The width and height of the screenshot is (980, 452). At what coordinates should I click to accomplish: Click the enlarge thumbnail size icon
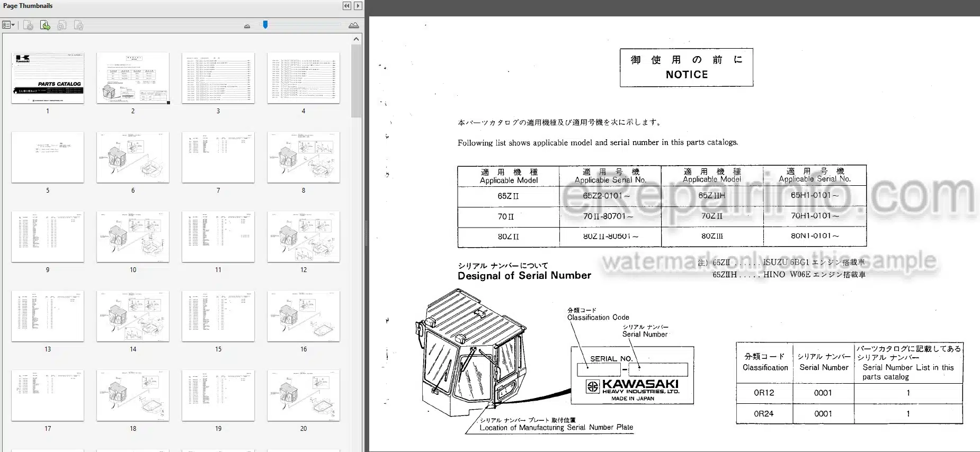354,25
